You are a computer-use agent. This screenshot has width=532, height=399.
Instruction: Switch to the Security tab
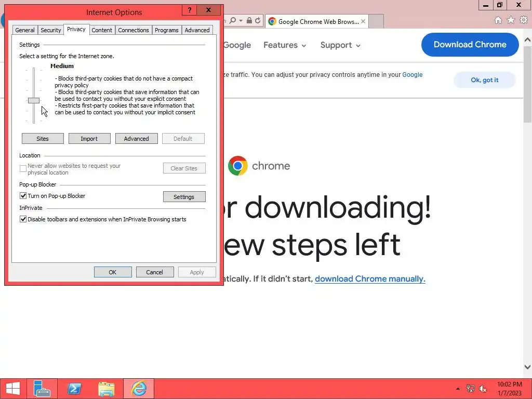[x=50, y=30]
